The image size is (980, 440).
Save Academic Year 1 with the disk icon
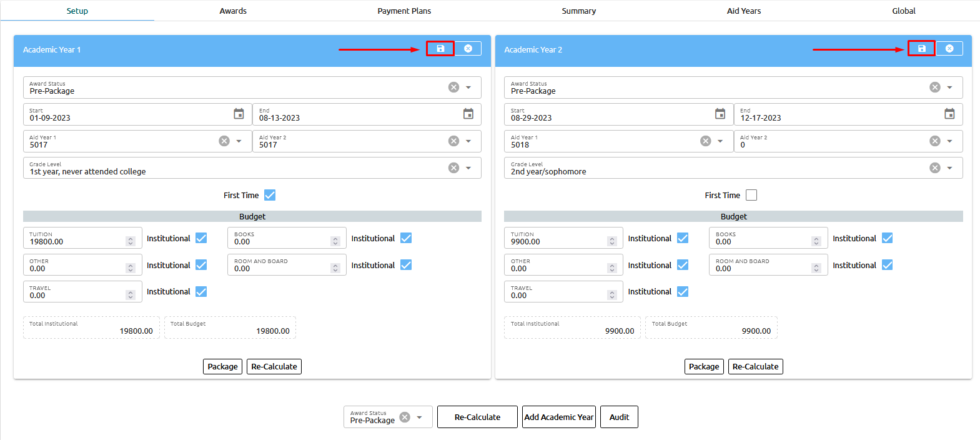440,49
